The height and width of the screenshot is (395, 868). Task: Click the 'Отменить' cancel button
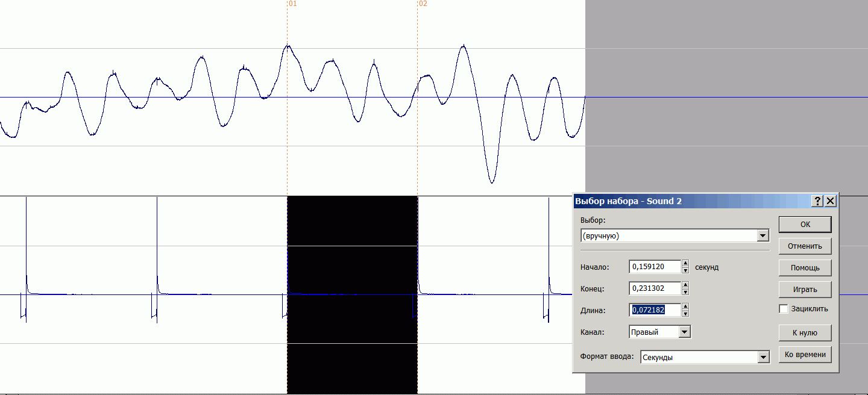pos(805,246)
